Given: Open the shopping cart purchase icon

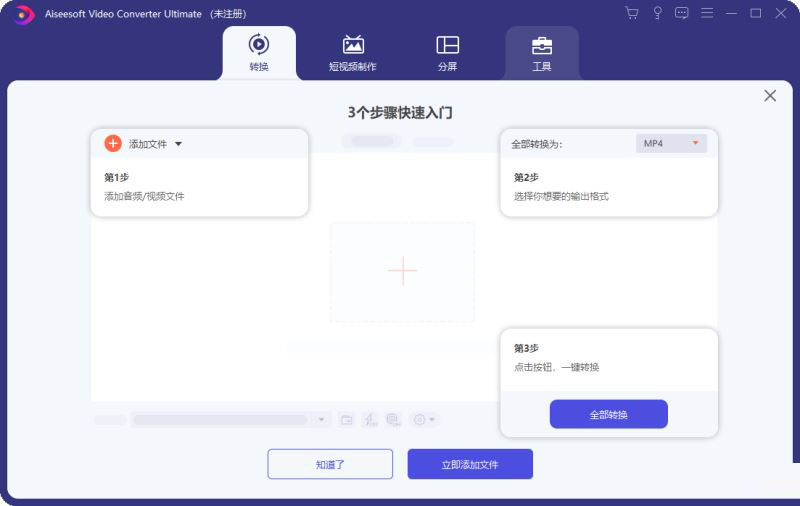Looking at the screenshot, I should pos(632,13).
